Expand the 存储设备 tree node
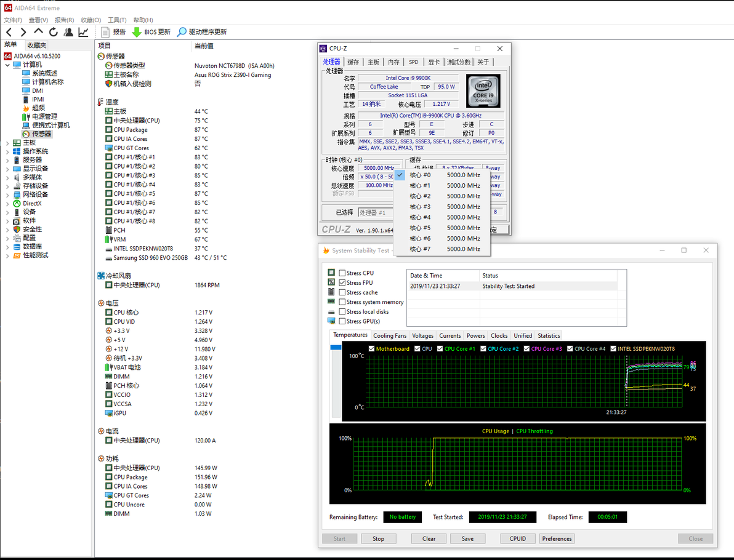This screenshot has height=560, width=734. (7, 186)
